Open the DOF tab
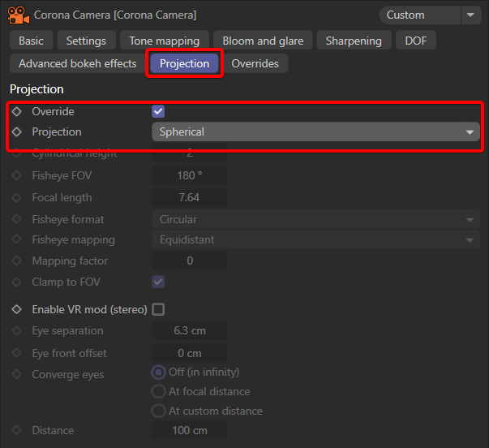Screen dimensions: 489x448 point(416,41)
